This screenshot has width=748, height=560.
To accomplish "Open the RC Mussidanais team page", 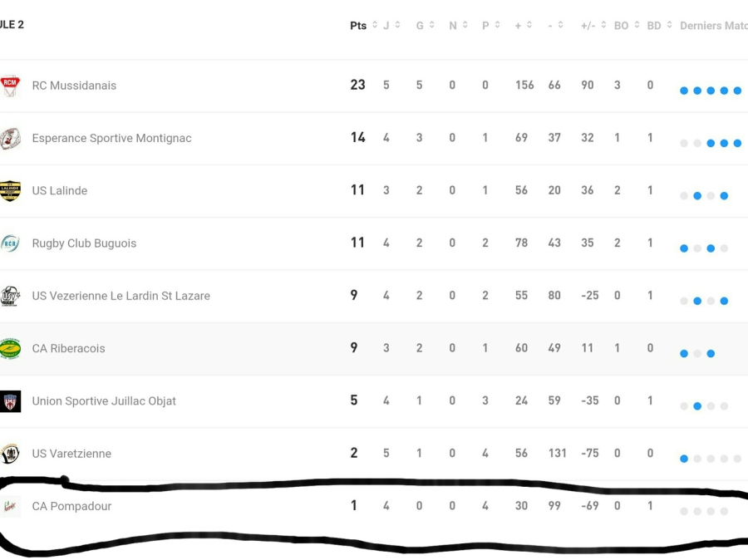I will (74, 86).
